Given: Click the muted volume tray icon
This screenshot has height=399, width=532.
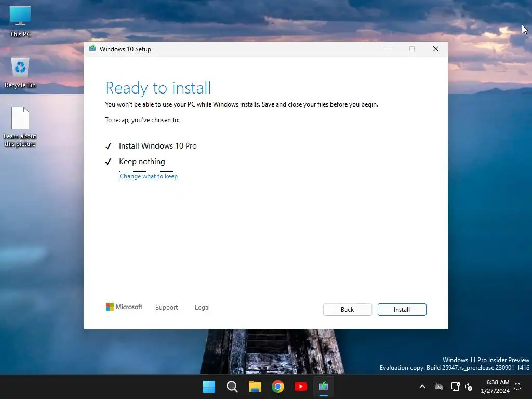Looking at the screenshot, I should (x=469, y=387).
